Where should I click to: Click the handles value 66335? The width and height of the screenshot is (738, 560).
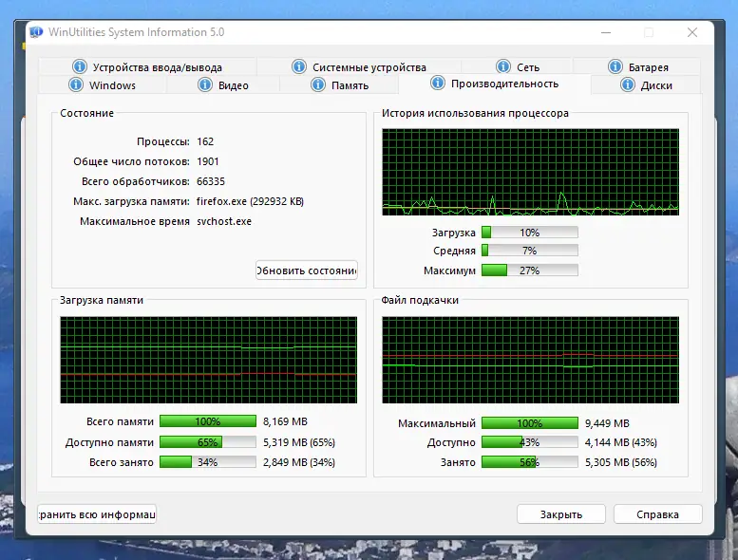click(x=211, y=181)
